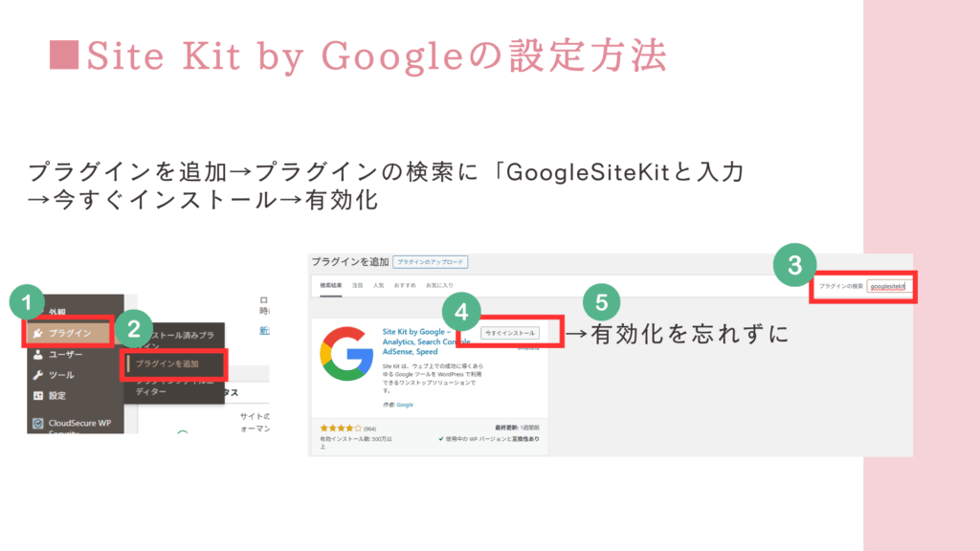Switch to the お気に入り tab
980x551 pixels.
click(439, 285)
